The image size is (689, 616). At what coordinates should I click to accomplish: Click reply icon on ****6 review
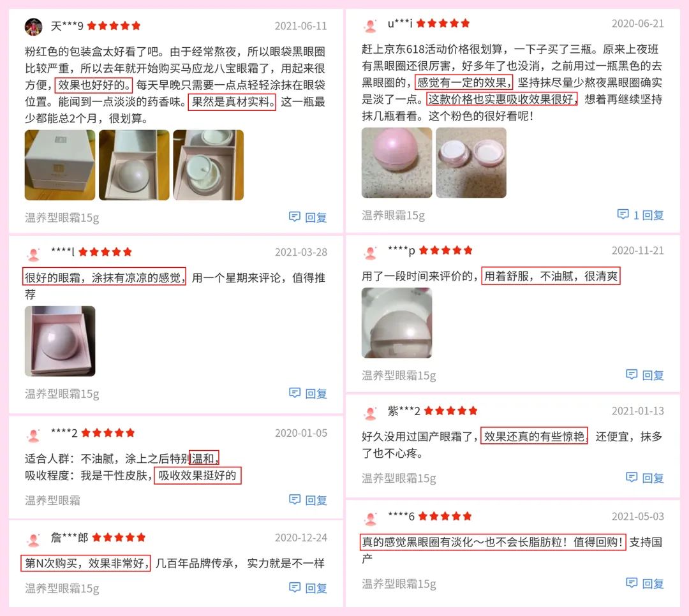632,583
